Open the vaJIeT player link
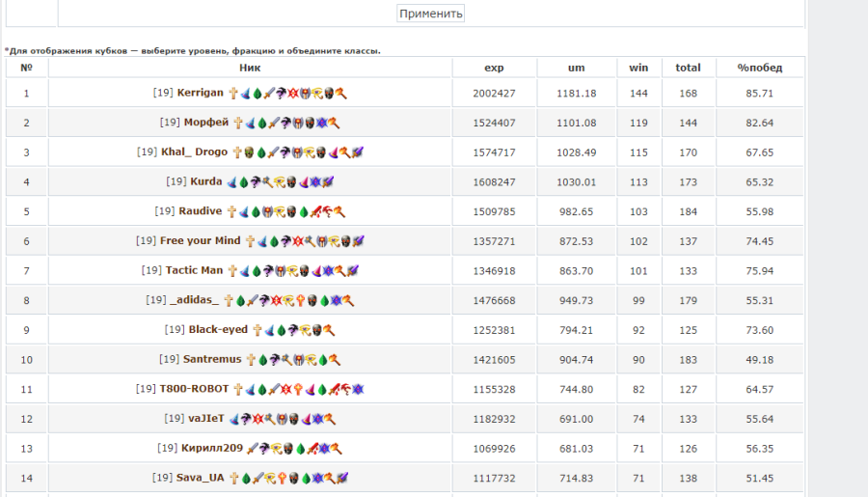This screenshot has width=868, height=497. coord(206,418)
